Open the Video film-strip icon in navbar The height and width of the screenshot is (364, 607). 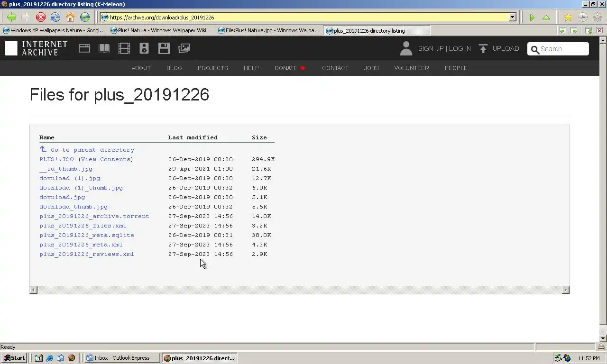point(124,48)
